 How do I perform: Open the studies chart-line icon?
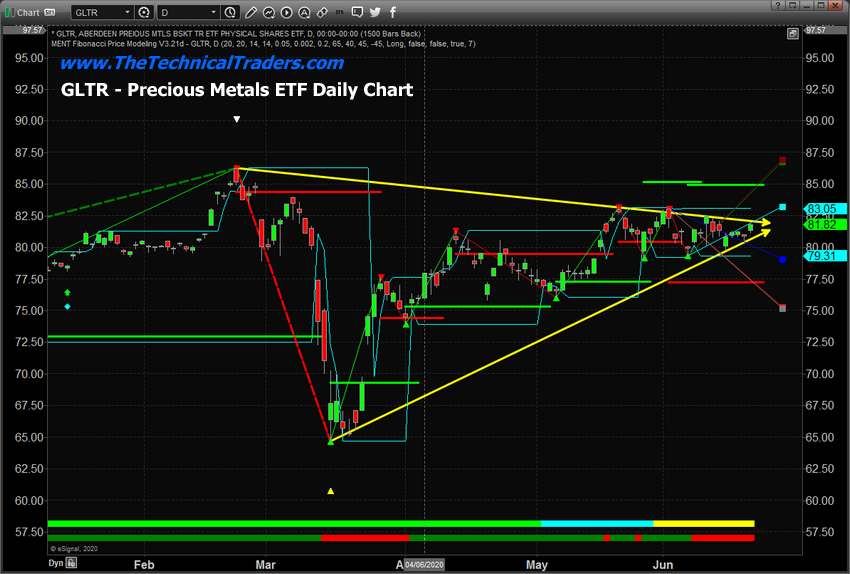(x=268, y=12)
